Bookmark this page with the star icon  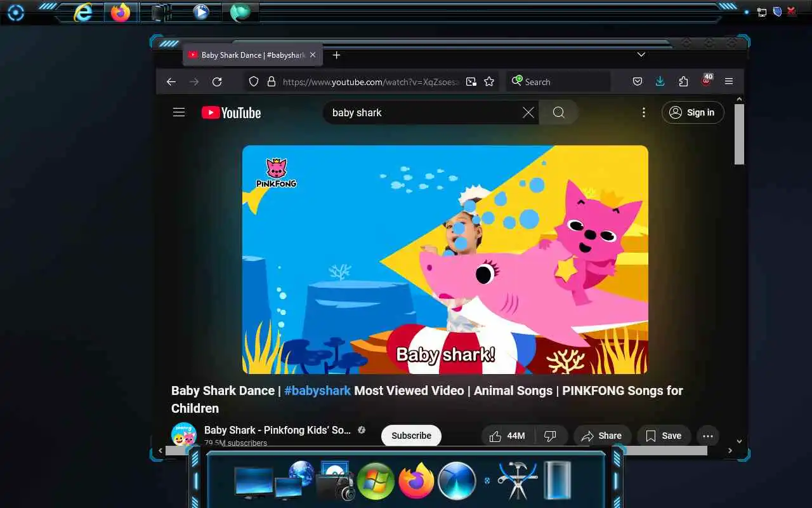(x=489, y=82)
